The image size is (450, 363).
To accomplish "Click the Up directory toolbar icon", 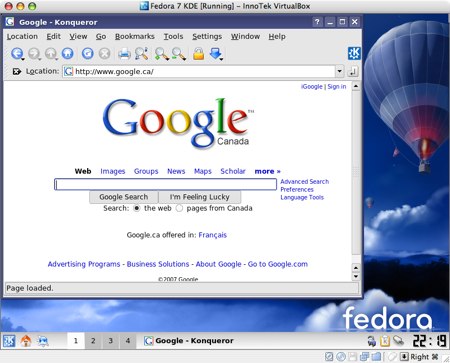I will point(51,53).
